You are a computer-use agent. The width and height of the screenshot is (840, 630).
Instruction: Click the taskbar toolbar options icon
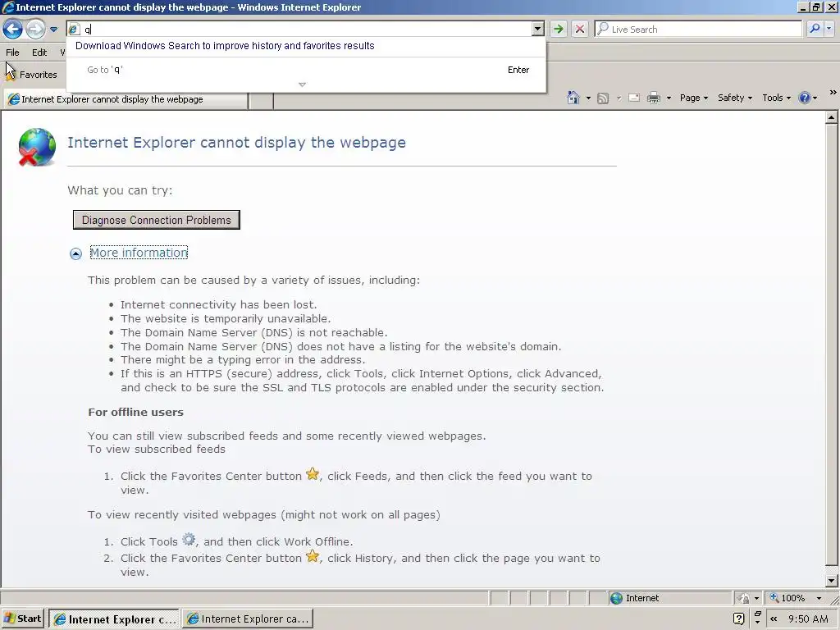[757, 617]
